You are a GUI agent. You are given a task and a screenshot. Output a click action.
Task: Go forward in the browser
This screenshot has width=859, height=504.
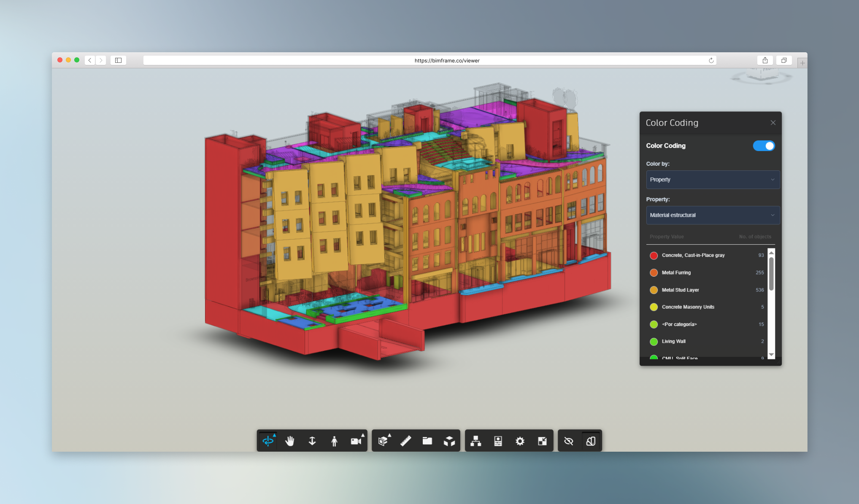tap(100, 60)
